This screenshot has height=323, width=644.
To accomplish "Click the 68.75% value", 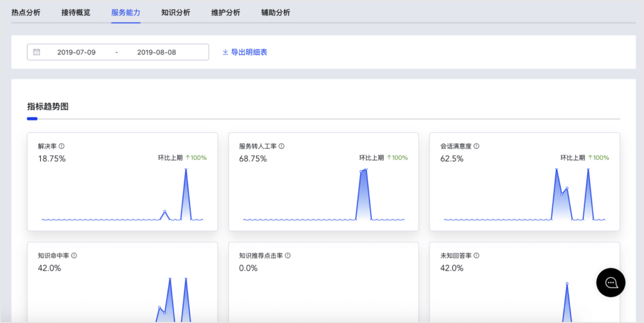I will [253, 158].
